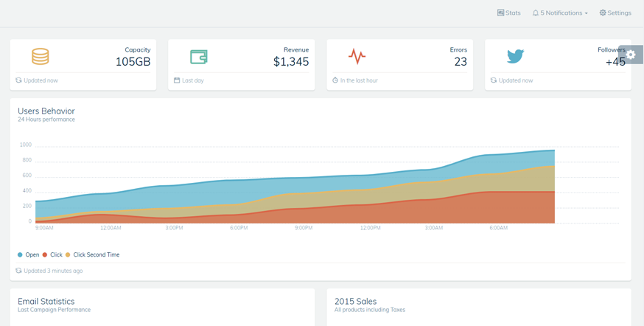
Task: Open Settings from the top navigation
Action: click(615, 13)
